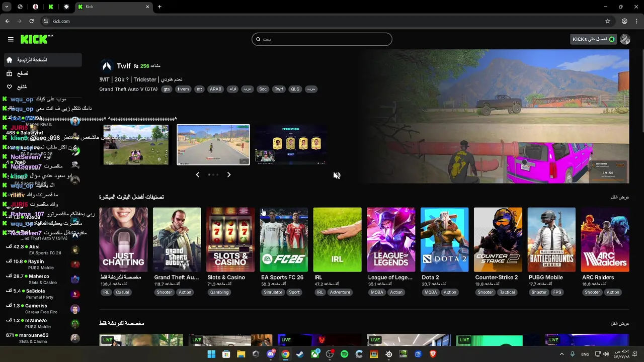Viewport: 644px width, 362px height.
Task: Click the Tactical tag under Counter-Strike 2
Action: point(507,292)
